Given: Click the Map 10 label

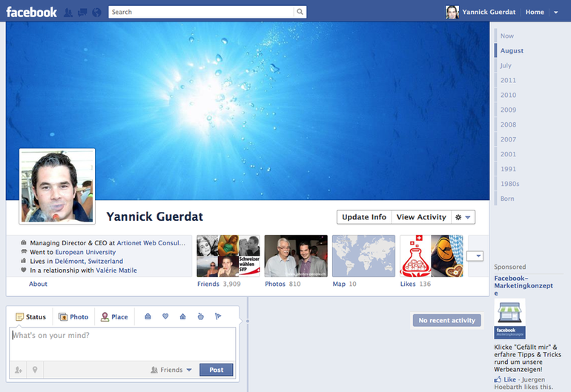Looking at the screenshot, I should coord(344,284).
